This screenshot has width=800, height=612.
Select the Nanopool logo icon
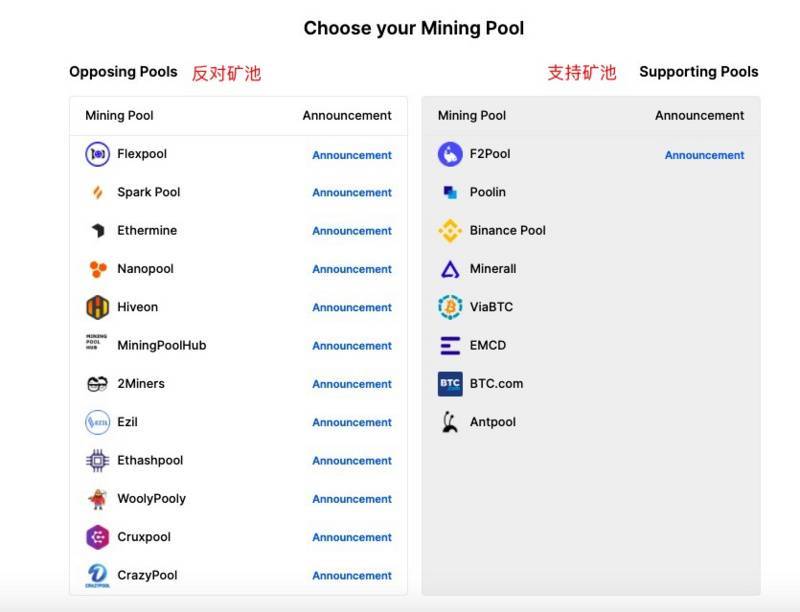[96, 269]
